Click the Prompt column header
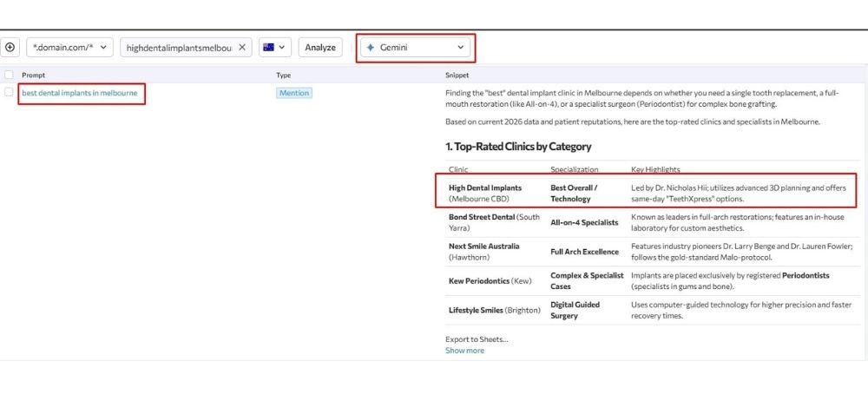The image size is (868, 401). 34,75
